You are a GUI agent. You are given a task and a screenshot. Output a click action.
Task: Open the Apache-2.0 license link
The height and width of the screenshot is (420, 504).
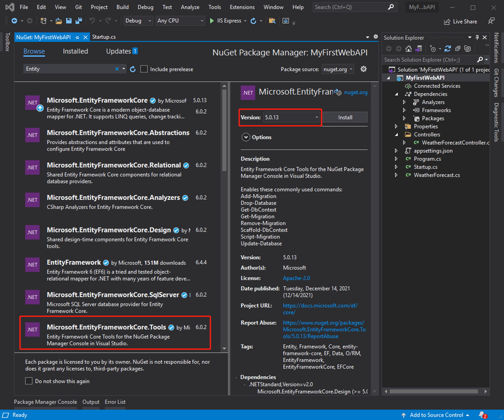(x=296, y=278)
